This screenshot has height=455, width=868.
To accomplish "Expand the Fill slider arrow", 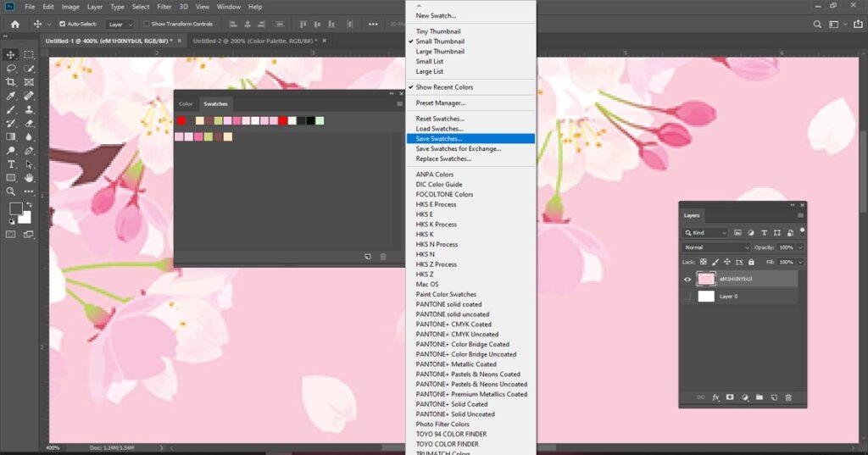I will tap(800, 262).
